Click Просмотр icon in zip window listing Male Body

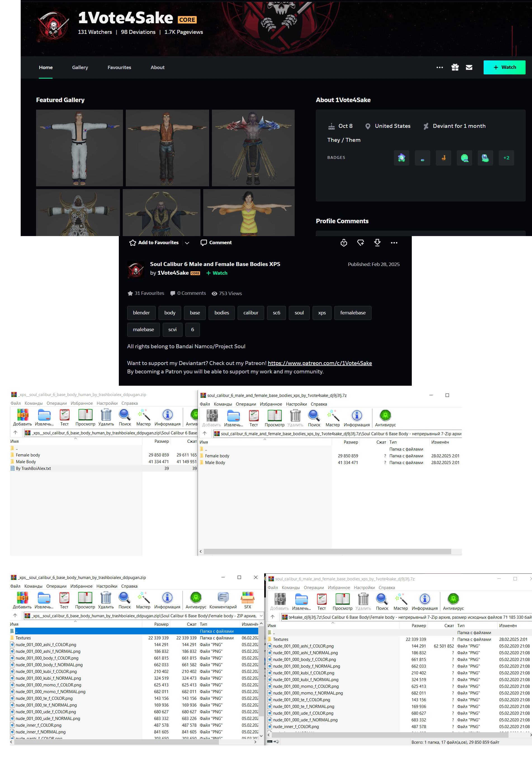[85, 418]
